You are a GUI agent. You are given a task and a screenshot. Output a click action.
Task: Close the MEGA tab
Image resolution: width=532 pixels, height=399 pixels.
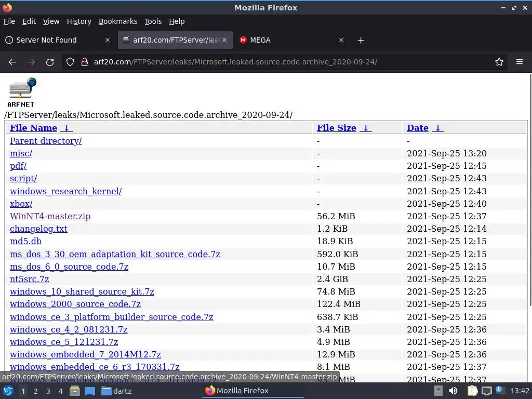pos(341,40)
